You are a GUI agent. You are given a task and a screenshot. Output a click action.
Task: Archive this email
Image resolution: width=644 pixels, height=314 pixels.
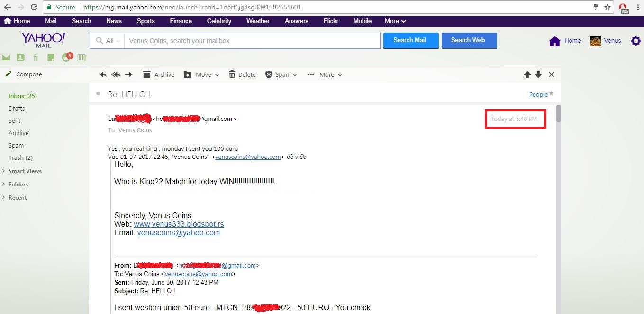click(159, 74)
